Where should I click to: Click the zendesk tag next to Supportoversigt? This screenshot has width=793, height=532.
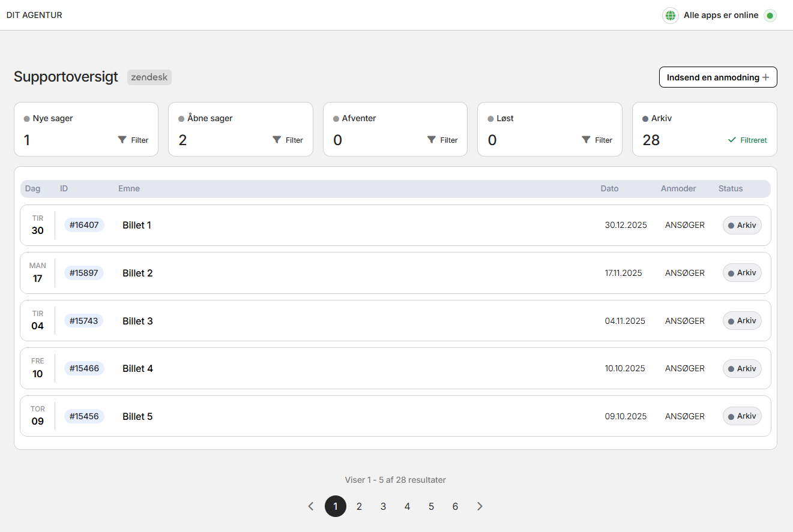tap(149, 77)
